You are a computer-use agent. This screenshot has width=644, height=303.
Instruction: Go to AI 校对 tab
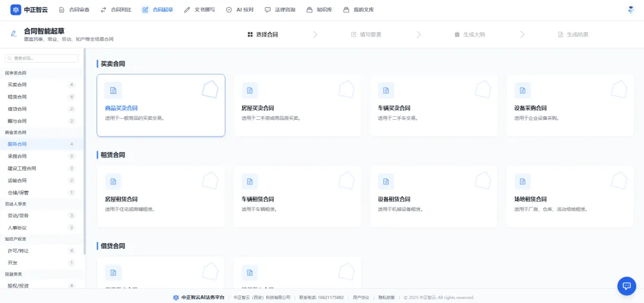tap(240, 10)
